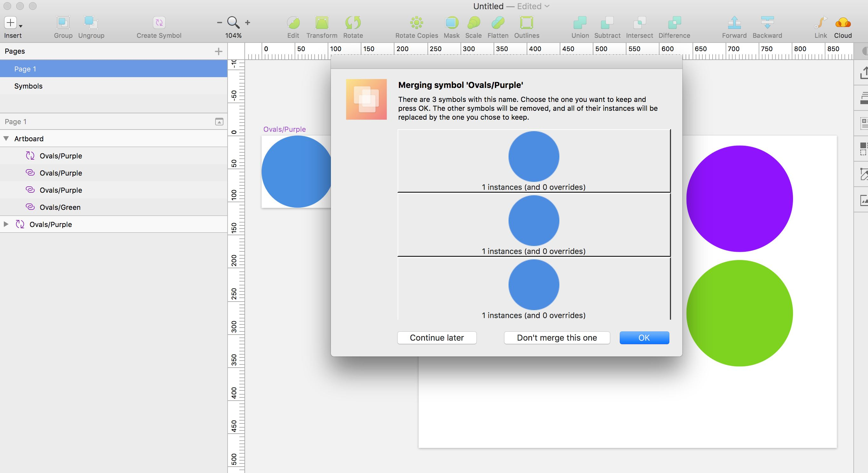This screenshot has height=473, width=868.
Task: Click the Subtract boolean icon
Action: click(606, 23)
